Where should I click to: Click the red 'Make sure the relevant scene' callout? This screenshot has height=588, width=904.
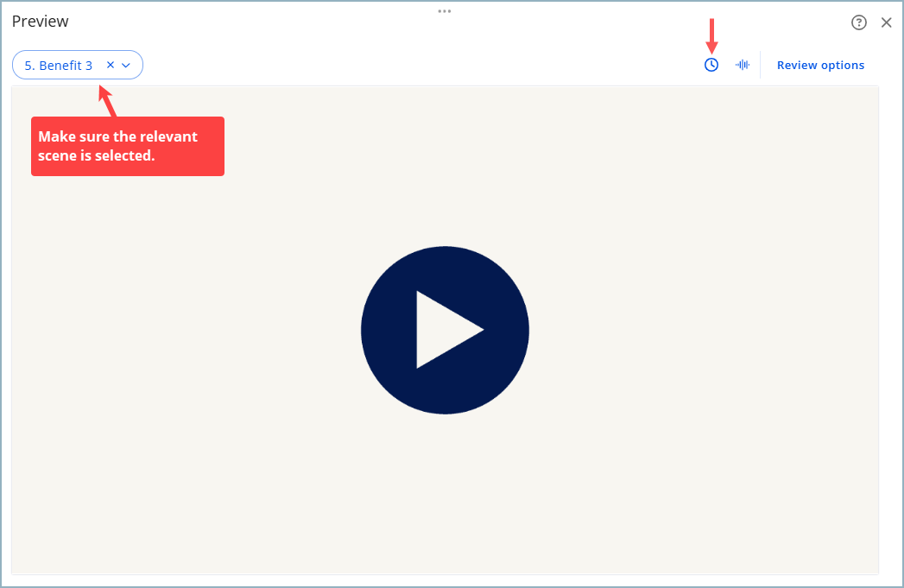tap(128, 146)
